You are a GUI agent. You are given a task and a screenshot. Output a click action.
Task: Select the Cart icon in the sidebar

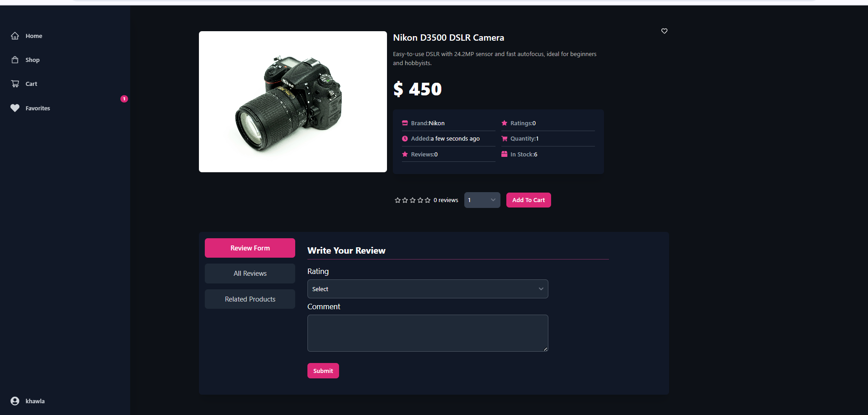(x=15, y=83)
